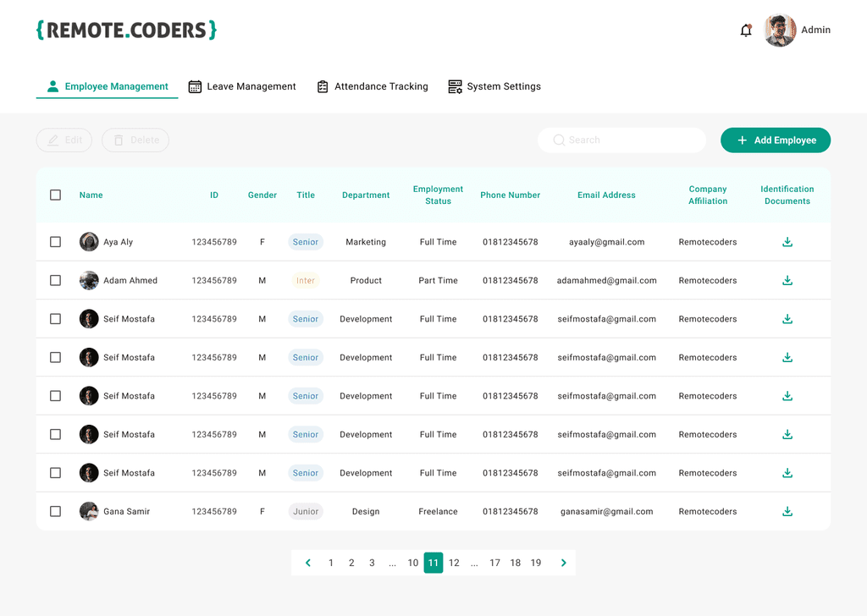Viewport: 867px width, 616px height.
Task: Click the Add Employee button
Action: coord(776,140)
